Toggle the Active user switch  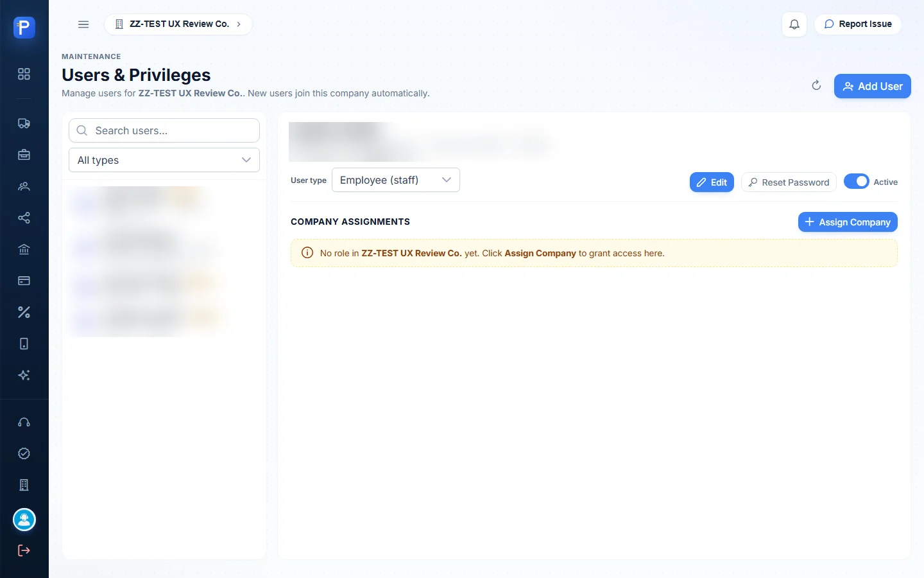coord(856,182)
